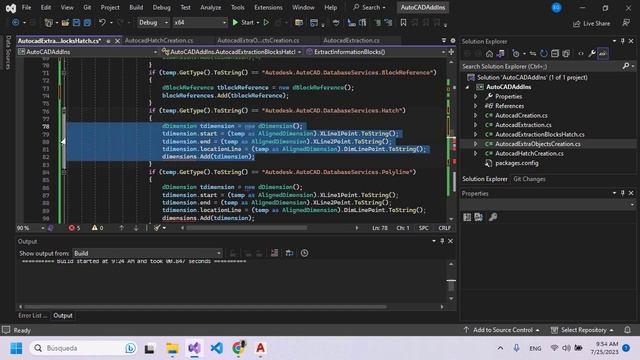Switch to AutocadExtraction.cs tab
Viewport: 640px width, 360px height.
coord(351,40)
